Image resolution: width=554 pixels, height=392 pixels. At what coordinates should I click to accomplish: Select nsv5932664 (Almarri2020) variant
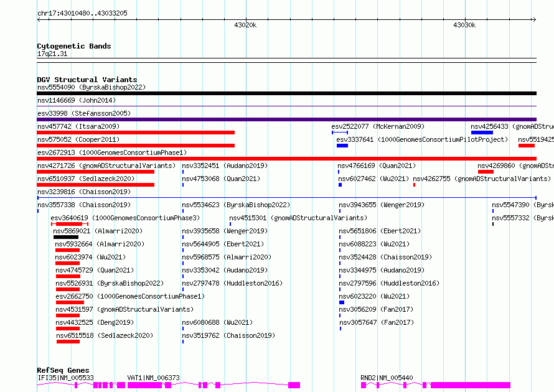tap(100, 244)
